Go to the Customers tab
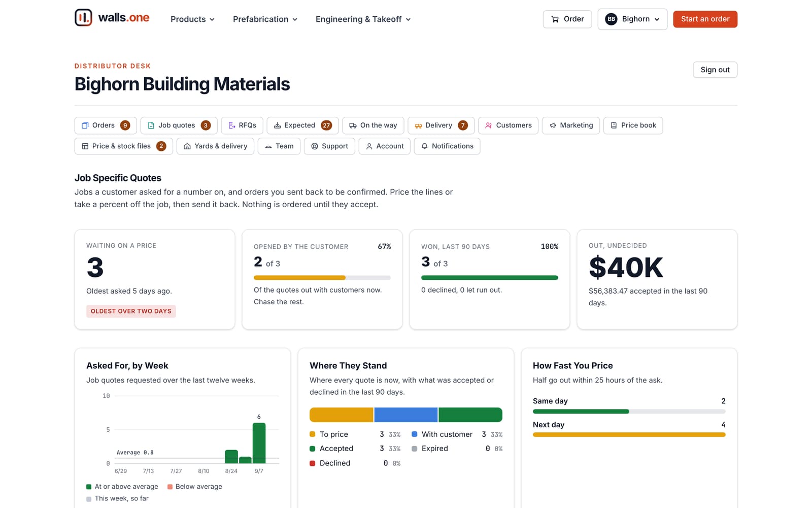The width and height of the screenshot is (812, 508). 508,125
